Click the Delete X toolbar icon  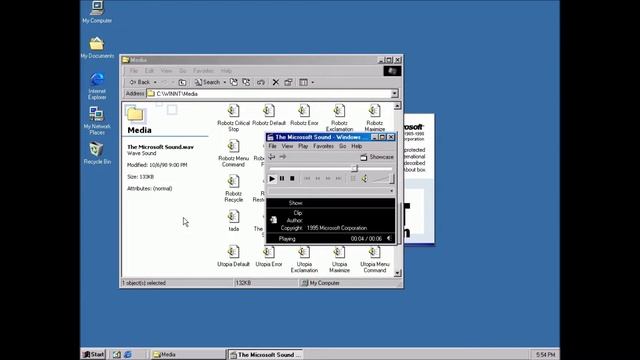(x=276, y=82)
